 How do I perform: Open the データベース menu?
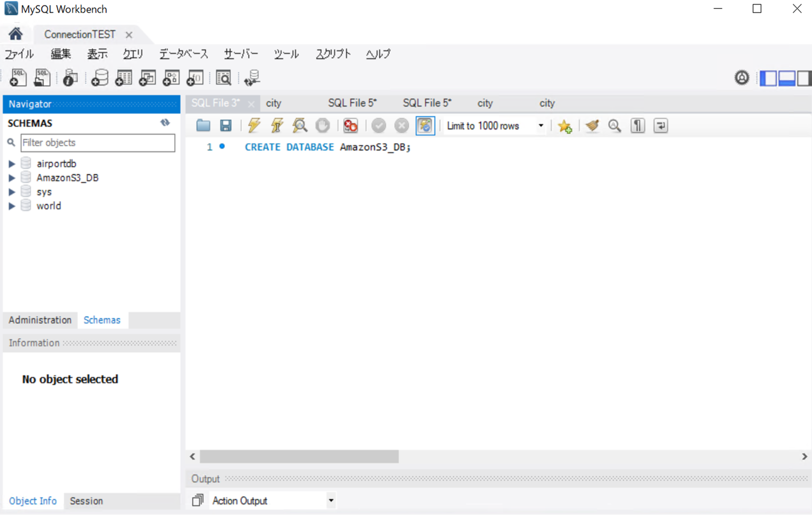point(184,54)
